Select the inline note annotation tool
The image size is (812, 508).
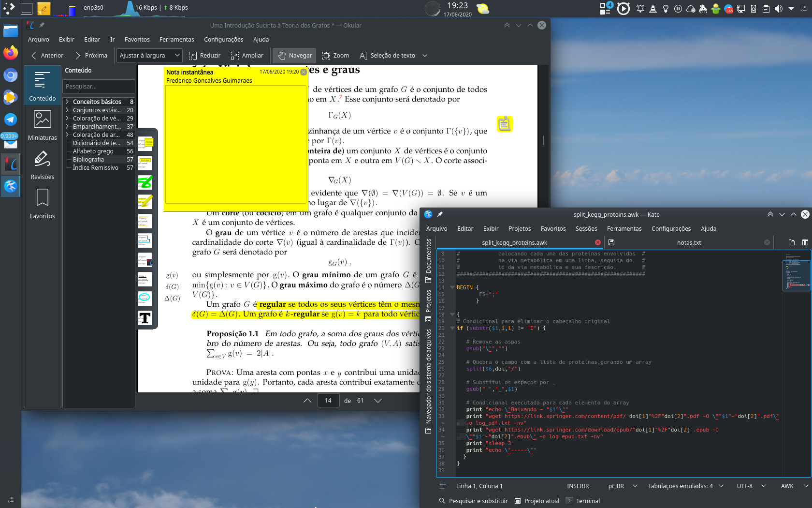145,163
